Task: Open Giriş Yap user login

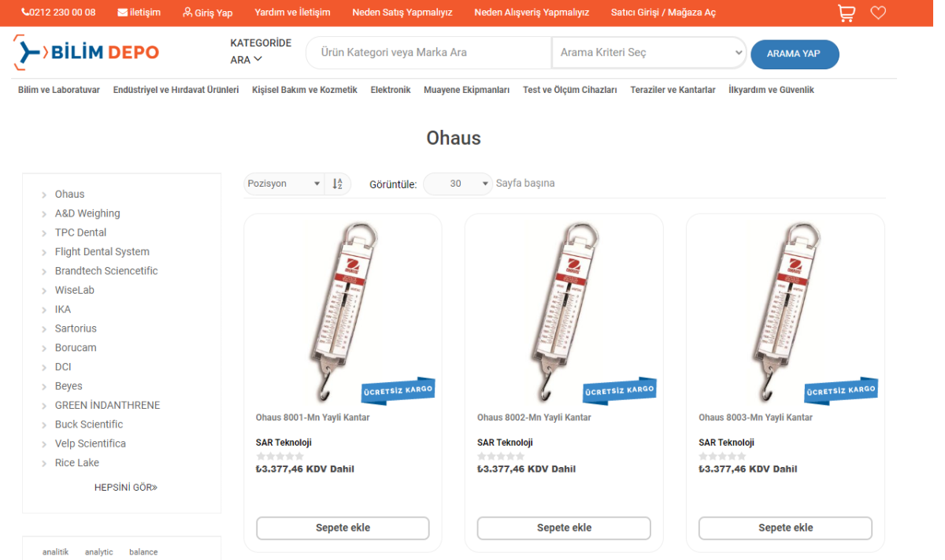Action: (x=207, y=13)
